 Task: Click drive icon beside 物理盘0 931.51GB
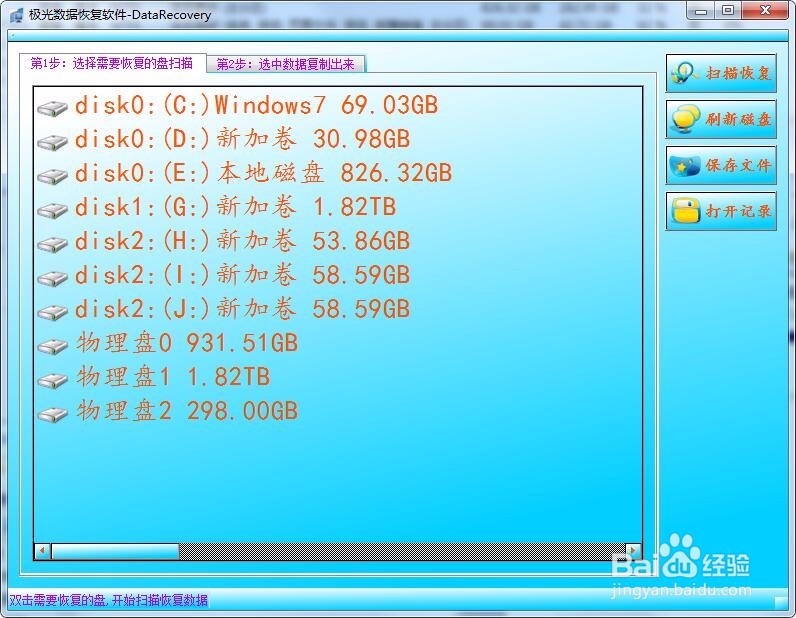53,346
